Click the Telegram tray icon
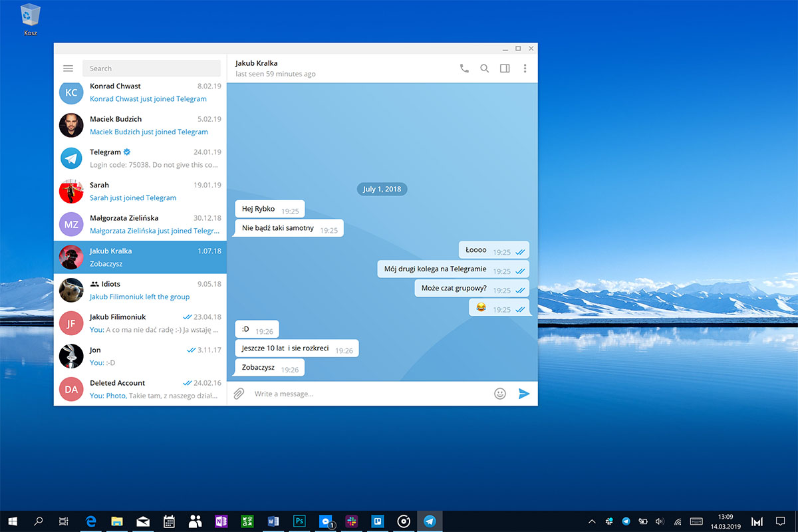The height and width of the screenshot is (532, 798). click(x=626, y=522)
